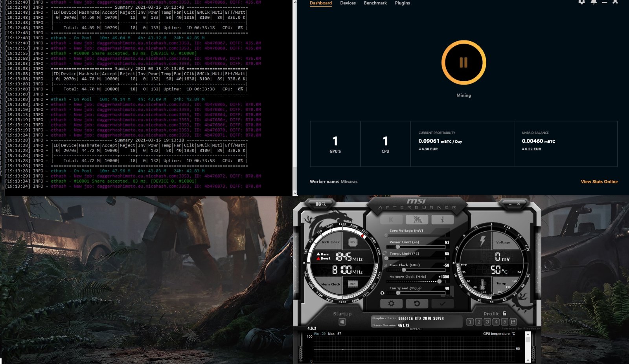The image size is (629, 364).
Task: Click Core Clock value -50
Action: pyautogui.click(x=446, y=265)
